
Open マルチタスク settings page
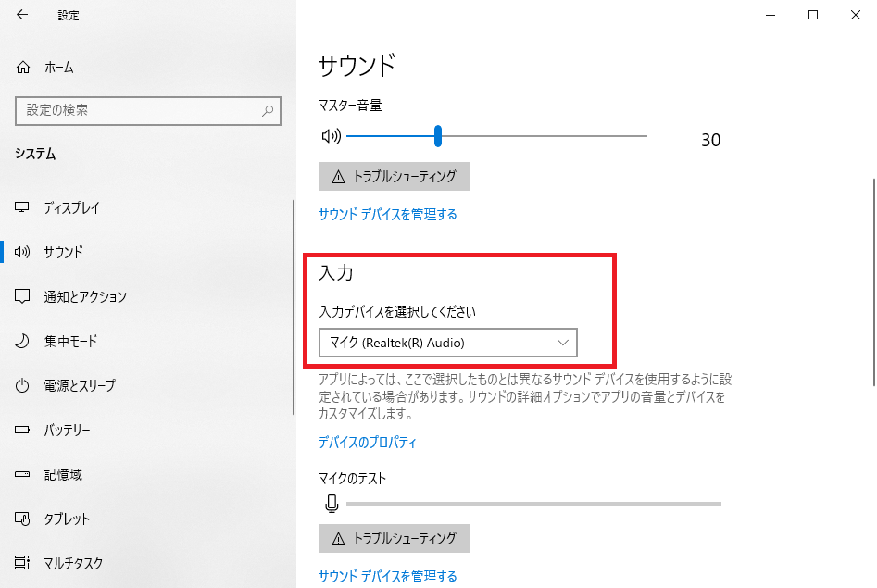tap(73, 563)
